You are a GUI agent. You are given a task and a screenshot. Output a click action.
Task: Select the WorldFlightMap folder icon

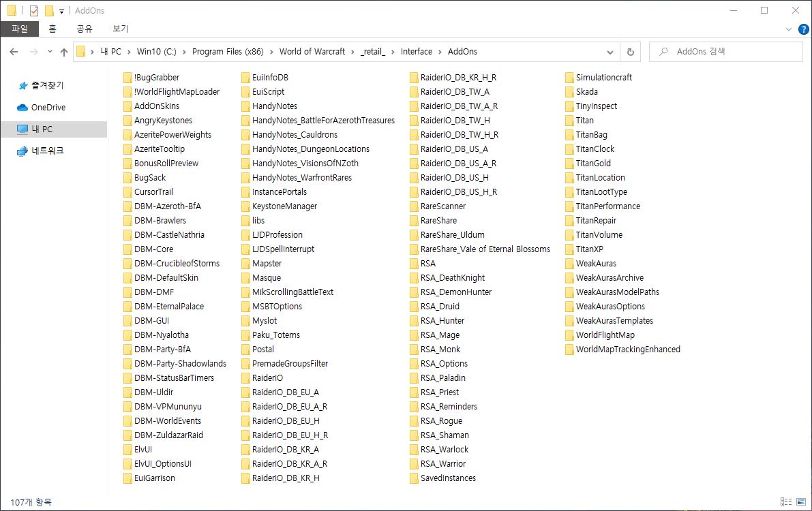click(x=570, y=335)
